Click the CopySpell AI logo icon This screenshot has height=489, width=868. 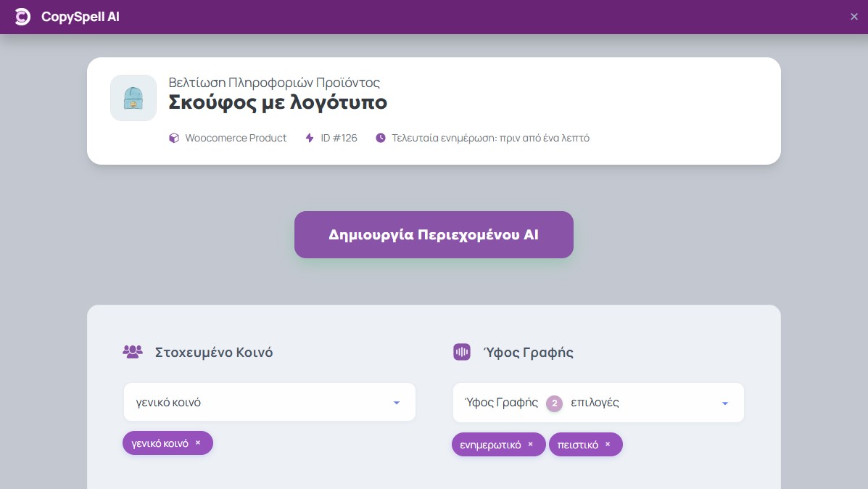click(x=22, y=17)
